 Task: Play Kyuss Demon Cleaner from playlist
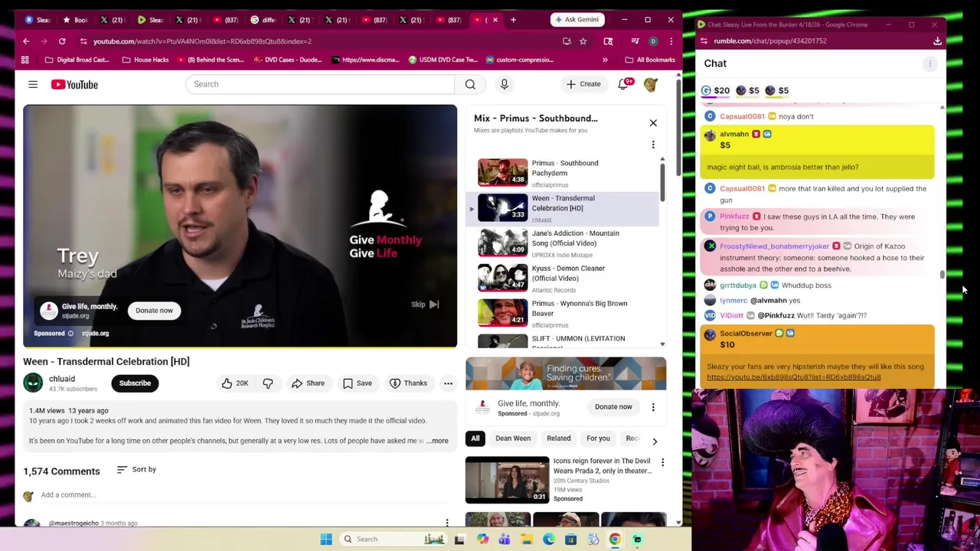click(563, 279)
